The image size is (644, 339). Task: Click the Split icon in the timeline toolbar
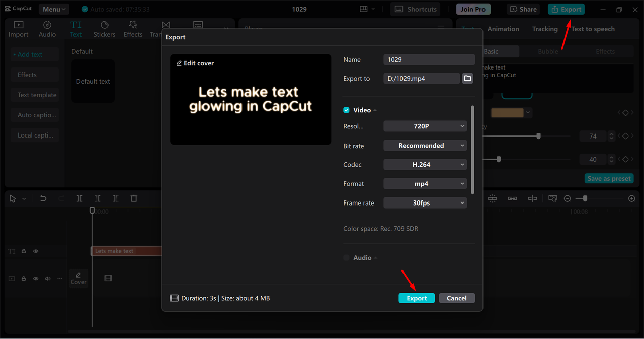(x=79, y=198)
